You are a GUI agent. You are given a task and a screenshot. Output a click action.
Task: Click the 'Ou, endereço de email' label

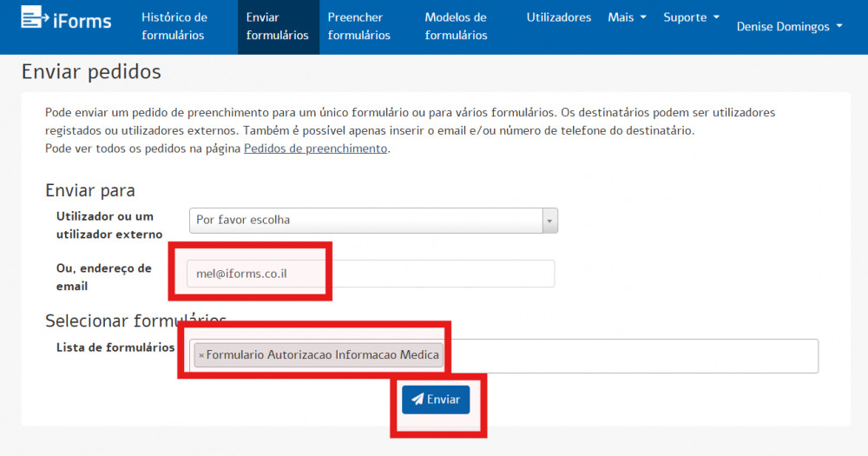(103, 277)
